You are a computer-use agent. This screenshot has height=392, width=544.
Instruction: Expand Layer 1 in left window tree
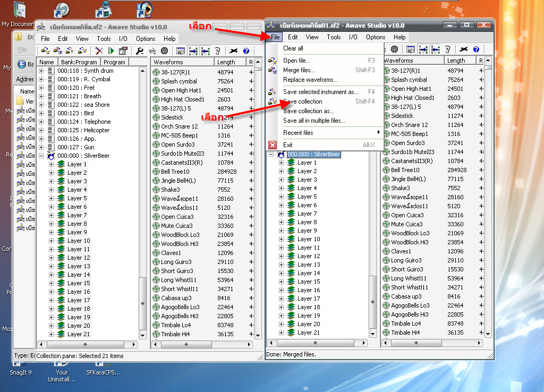click(52, 165)
